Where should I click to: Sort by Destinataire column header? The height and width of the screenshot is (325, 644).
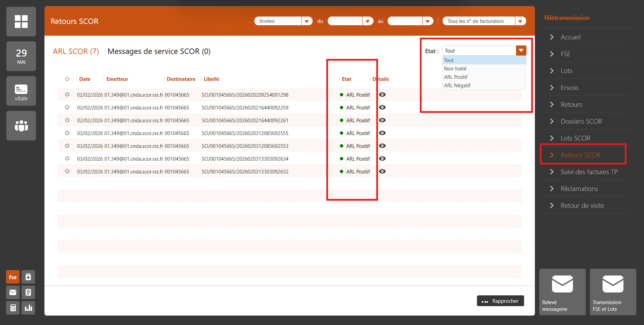(x=181, y=79)
